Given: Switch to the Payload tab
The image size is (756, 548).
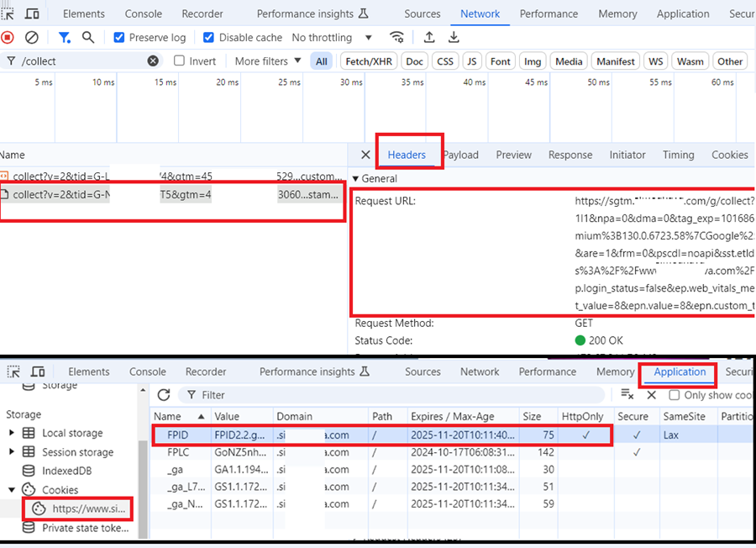Looking at the screenshot, I should 462,154.
